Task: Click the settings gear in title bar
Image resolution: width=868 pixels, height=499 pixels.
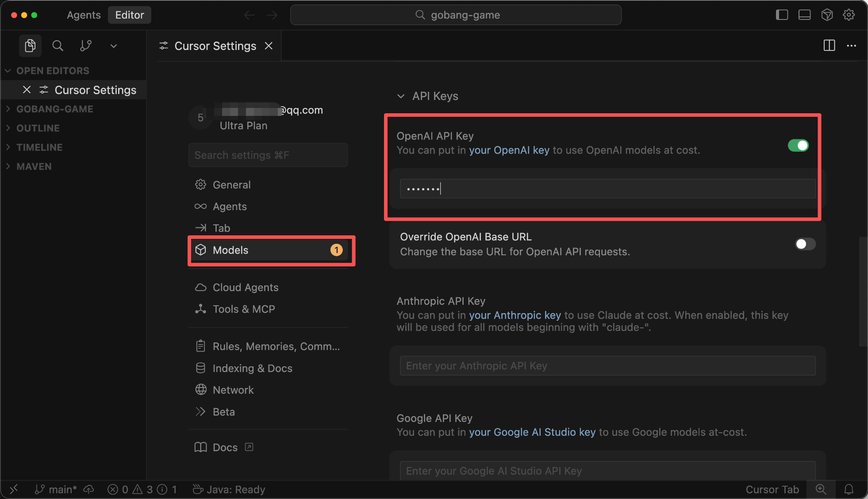Action: coord(849,15)
